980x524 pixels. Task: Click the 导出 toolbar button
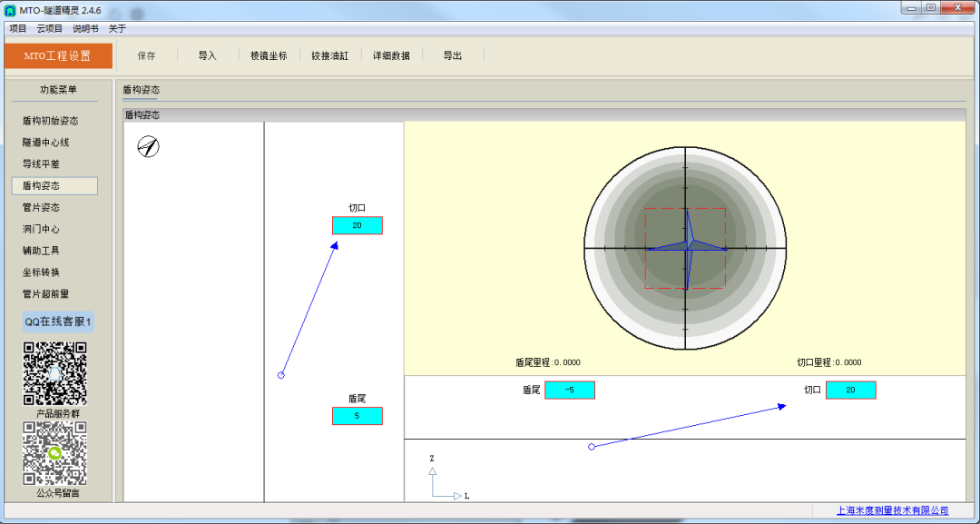pos(453,55)
